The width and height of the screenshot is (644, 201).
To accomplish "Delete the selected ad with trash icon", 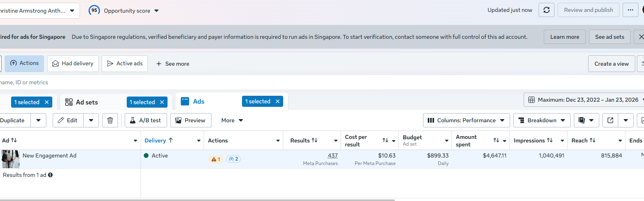I will [x=110, y=120].
